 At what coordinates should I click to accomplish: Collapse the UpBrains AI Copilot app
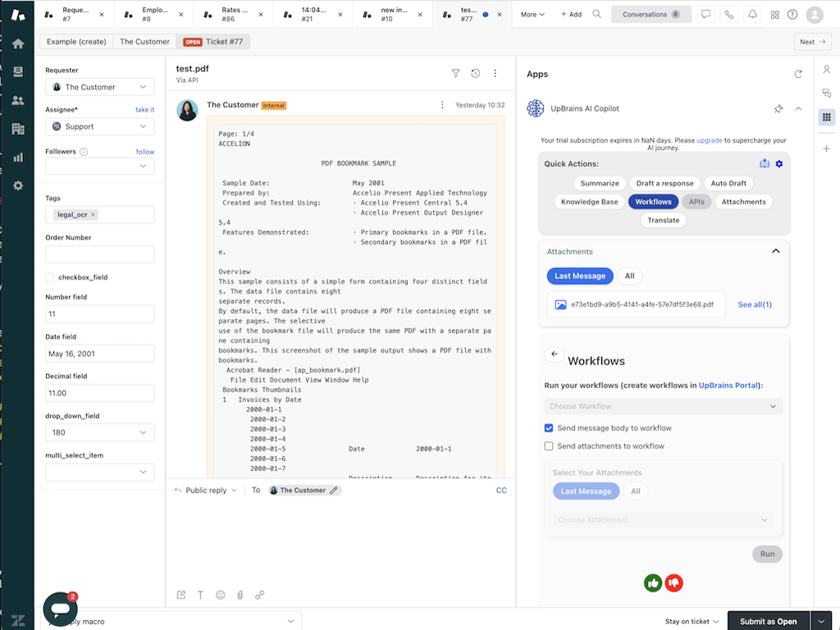click(x=798, y=109)
